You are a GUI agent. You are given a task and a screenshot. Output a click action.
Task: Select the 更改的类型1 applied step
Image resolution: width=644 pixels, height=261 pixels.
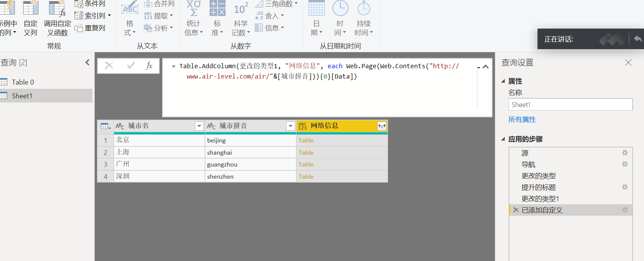point(571,199)
